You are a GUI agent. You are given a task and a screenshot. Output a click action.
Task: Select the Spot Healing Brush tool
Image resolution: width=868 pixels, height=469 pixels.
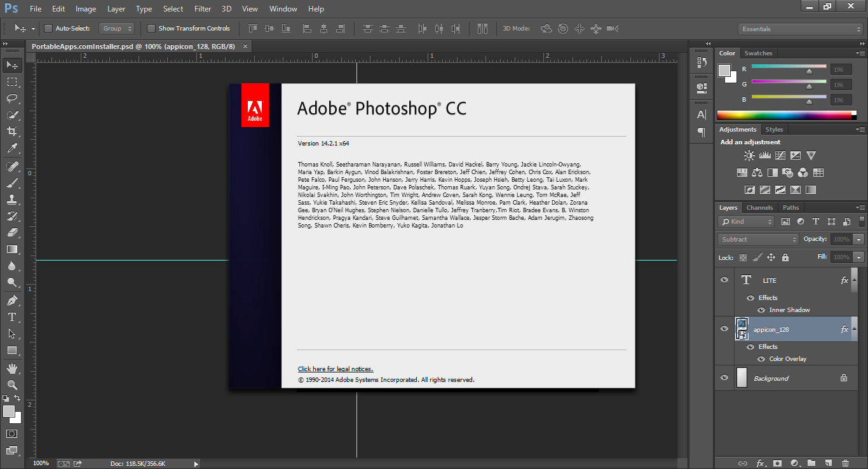12,167
